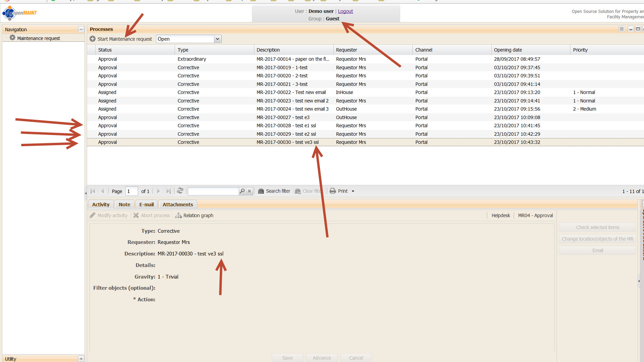Click the Maintenance request gear icon
This screenshot has height=362, width=644.
click(x=13, y=38)
